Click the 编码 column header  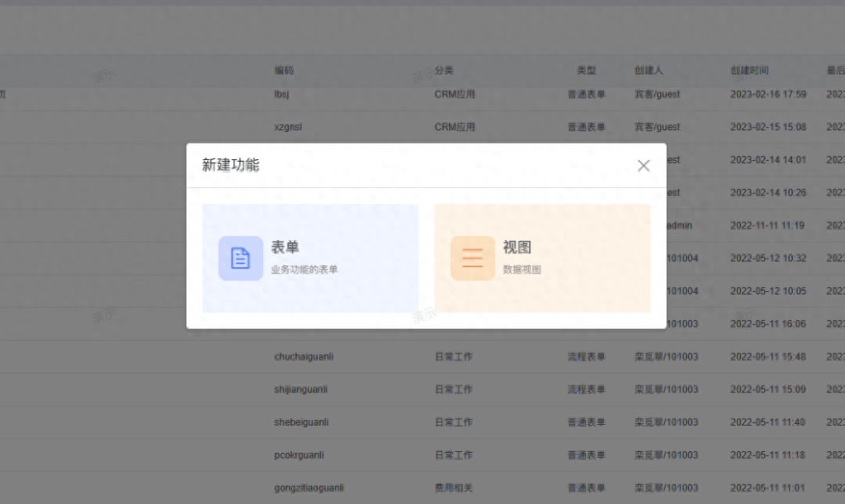click(x=284, y=70)
